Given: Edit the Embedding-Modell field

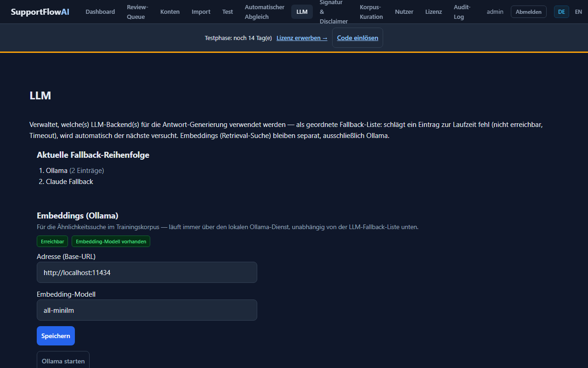Looking at the screenshot, I should (x=147, y=310).
